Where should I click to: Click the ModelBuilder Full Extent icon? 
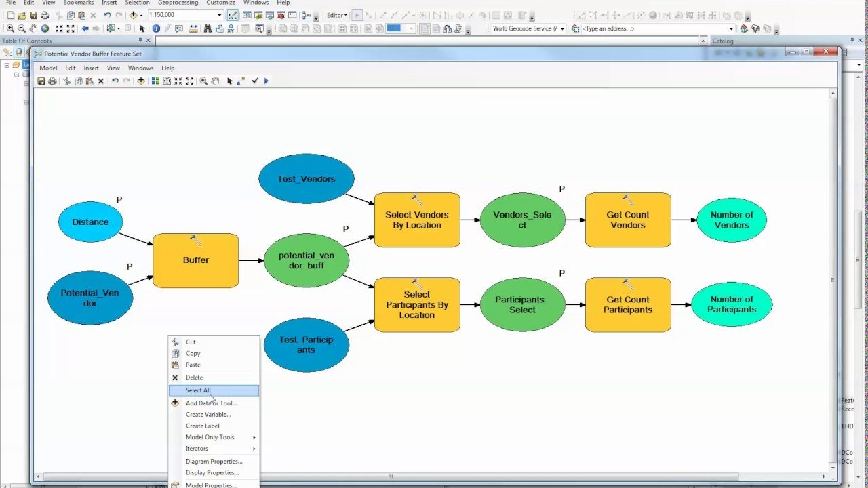(x=167, y=81)
